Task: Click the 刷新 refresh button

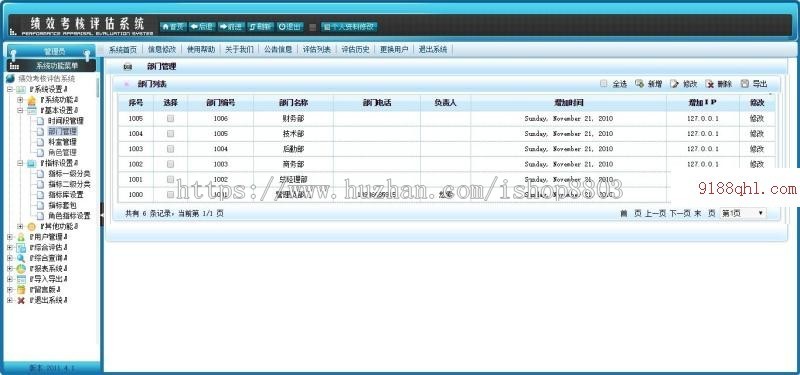Action: tap(261, 27)
